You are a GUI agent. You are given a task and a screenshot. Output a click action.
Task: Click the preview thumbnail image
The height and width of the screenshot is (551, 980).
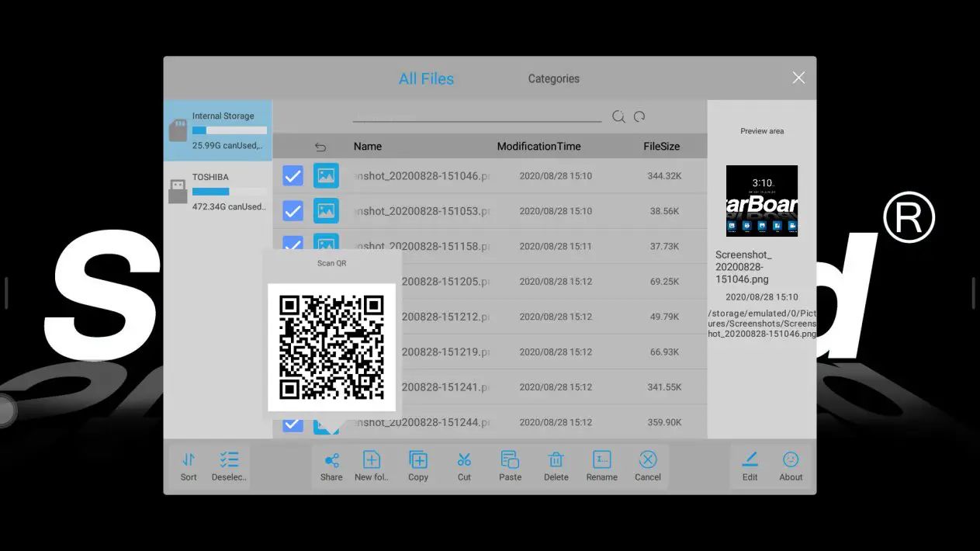[762, 201]
